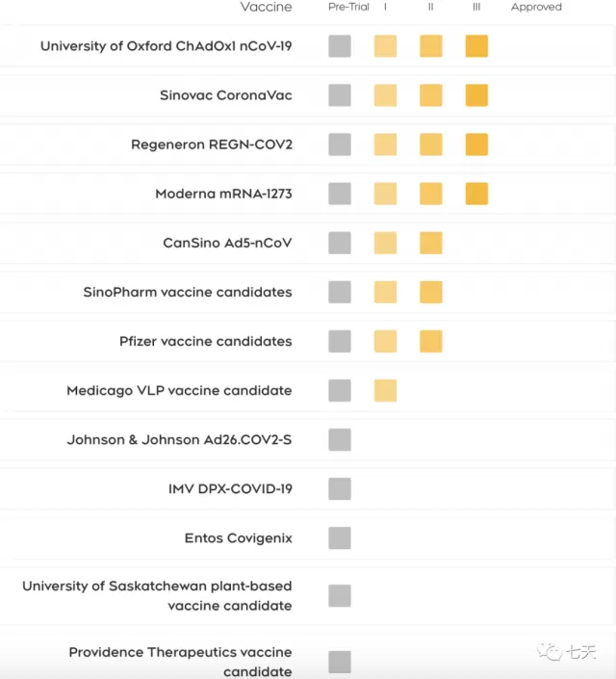Click SinoPharm Phase I square
This screenshot has width=616, height=679.
pyautogui.click(x=385, y=292)
